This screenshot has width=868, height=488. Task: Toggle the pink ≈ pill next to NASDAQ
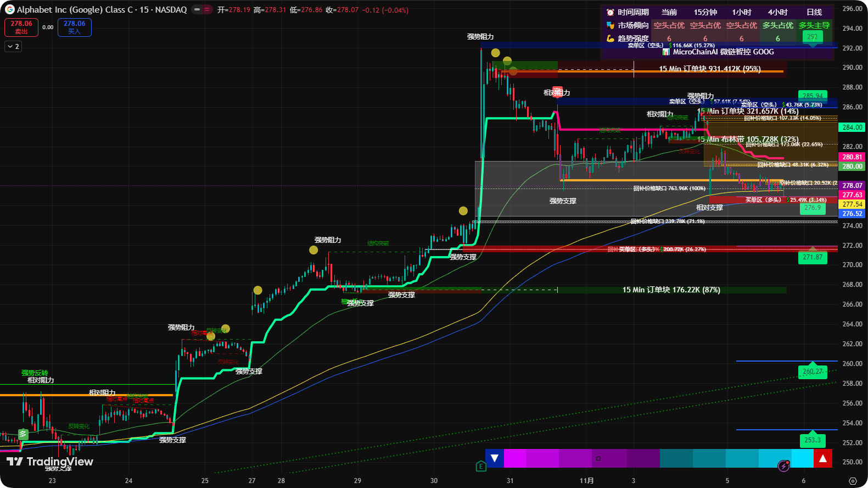(x=207, y=10)
